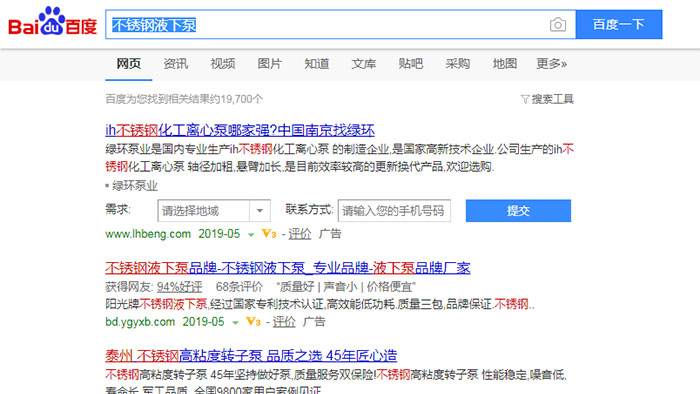This screenshot has width=700, height=394.
Task: Open the 视频 tab
Action: (x=223, y=64)
